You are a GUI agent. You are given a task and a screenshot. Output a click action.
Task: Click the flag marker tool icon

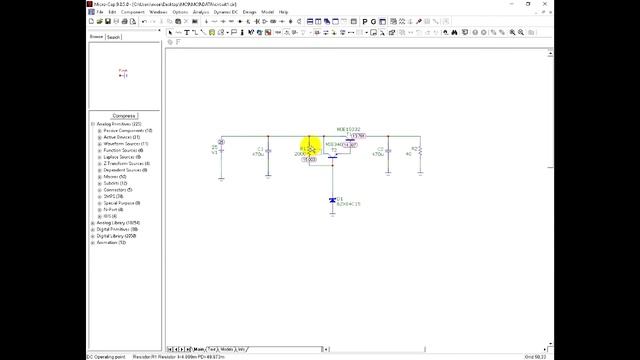[234, 32]
